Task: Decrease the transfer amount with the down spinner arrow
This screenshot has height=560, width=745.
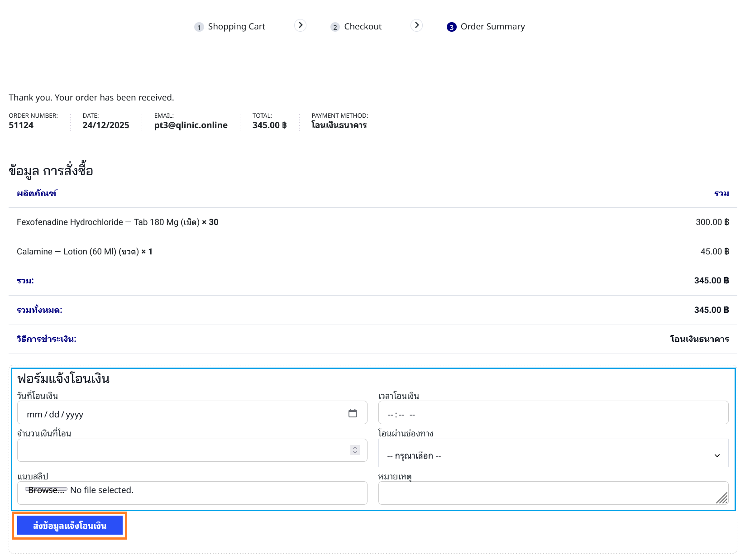Action: (x=355, y=453)
